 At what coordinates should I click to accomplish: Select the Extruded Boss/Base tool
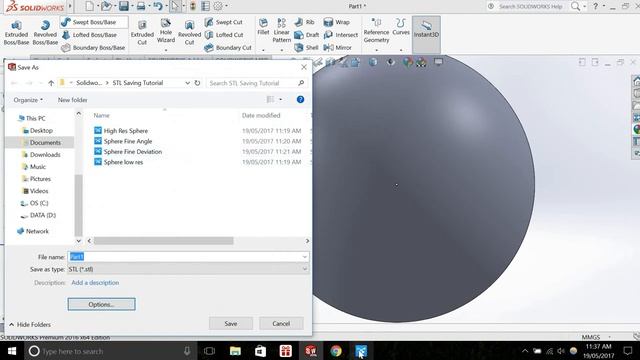coord(16,33)
